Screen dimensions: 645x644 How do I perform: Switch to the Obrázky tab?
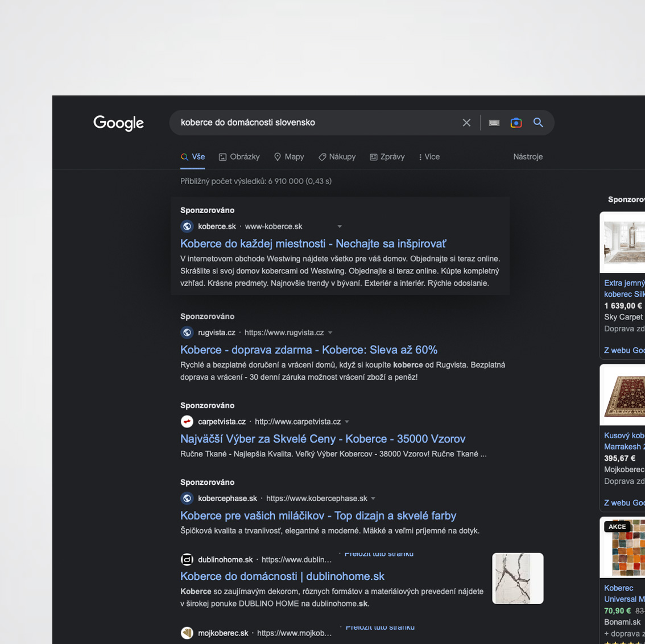[239, 156]
